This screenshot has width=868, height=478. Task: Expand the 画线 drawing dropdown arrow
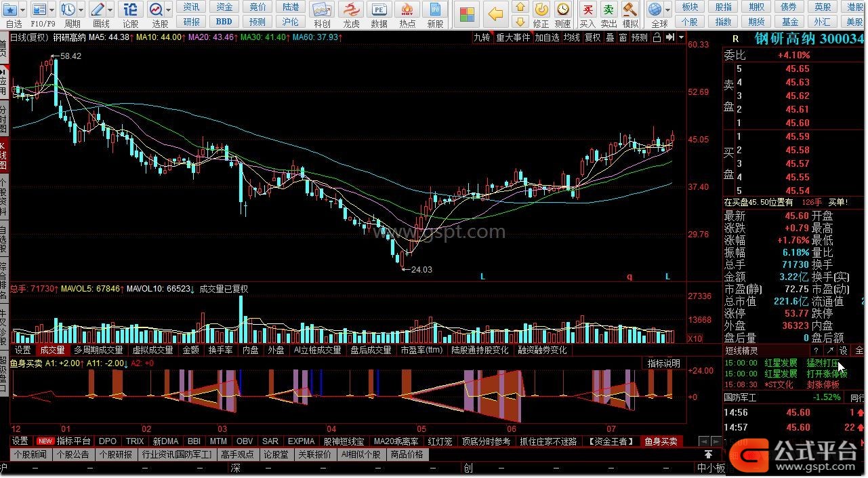(110, 10)
